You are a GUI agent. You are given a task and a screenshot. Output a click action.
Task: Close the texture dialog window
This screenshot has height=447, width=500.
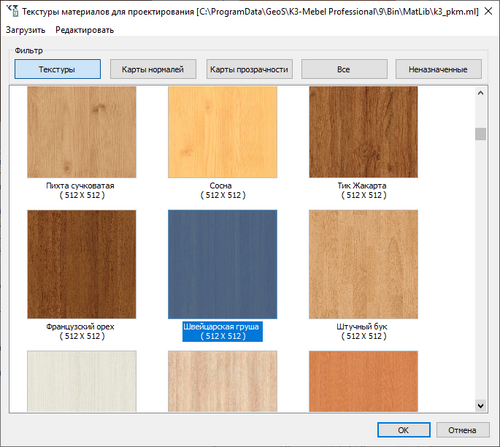tap(488, 11)
